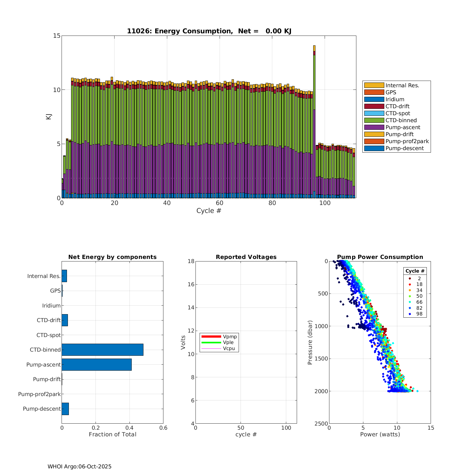Click the CTD-spot light blue legend swatch
Viewport: 476px width, 476px height.
374,113
